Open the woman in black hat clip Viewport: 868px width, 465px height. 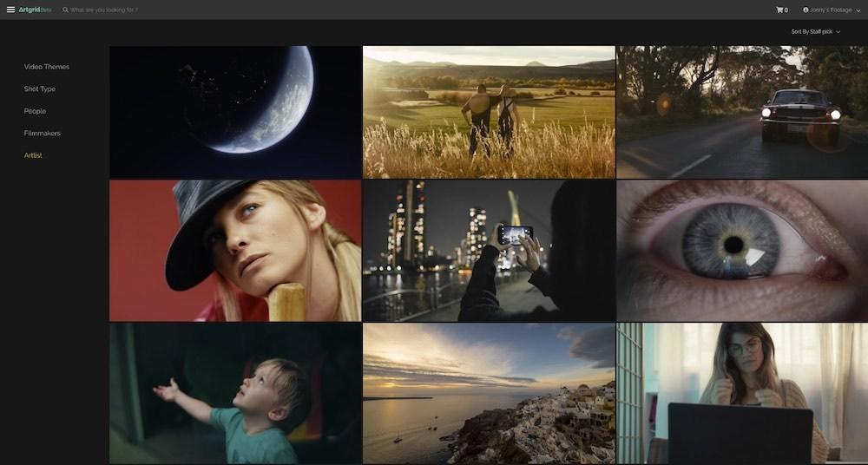[x=235, y=251]
